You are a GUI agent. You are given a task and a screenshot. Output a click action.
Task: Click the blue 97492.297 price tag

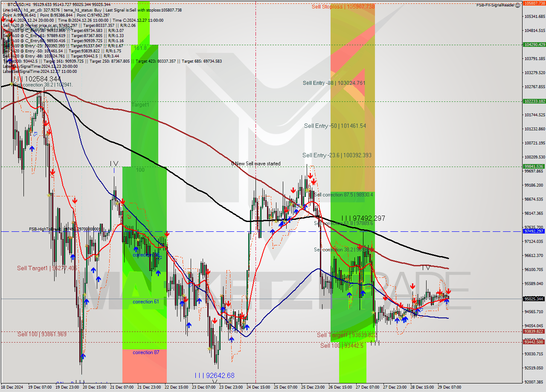click(534, 231)
